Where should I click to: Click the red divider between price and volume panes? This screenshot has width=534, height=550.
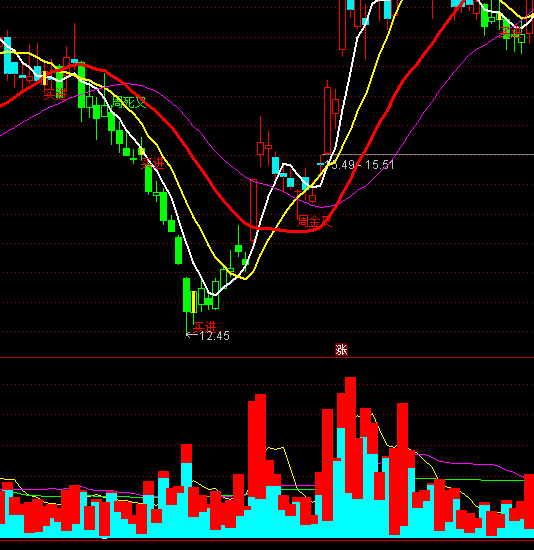pos(267,357)
